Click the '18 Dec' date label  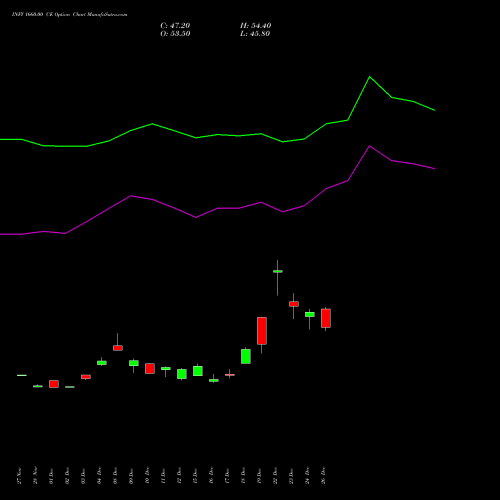243,476
